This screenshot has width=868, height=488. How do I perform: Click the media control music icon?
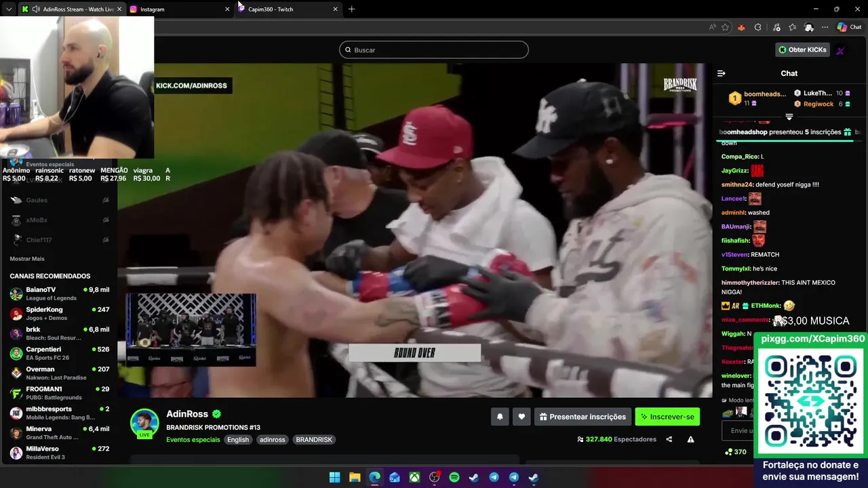[776, 27]
